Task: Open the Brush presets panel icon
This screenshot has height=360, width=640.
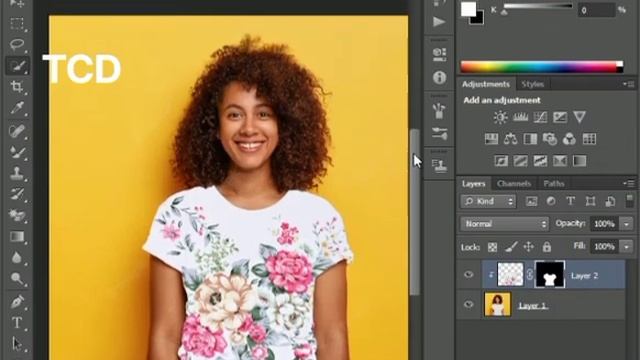Action: tap(439, 111)
